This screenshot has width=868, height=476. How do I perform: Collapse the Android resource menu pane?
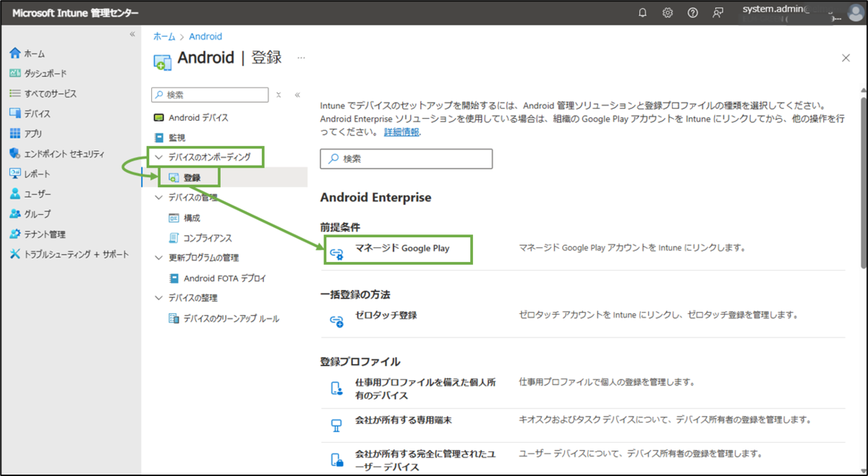297,95
